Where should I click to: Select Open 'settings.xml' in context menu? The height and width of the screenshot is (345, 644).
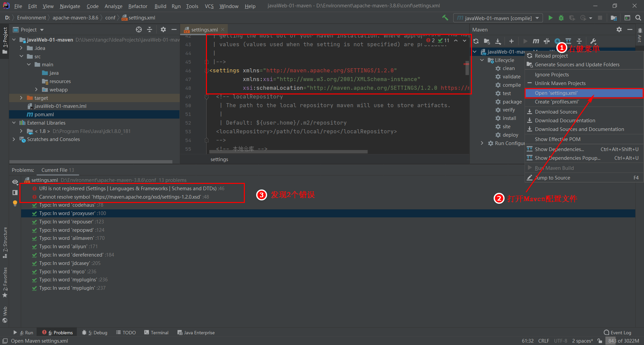(x=584, y=93)
